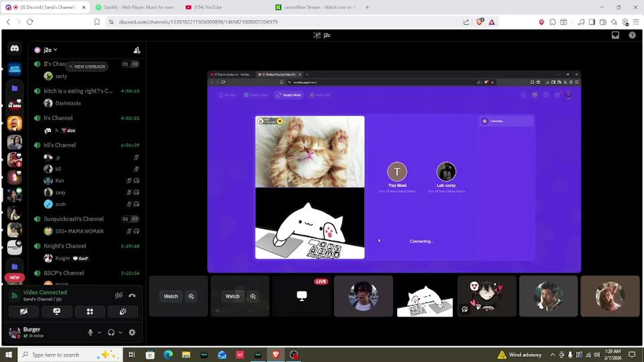Open Discord direct messages home icon
The width and height of the screenshot is (644, 362).
pos(15,49)
